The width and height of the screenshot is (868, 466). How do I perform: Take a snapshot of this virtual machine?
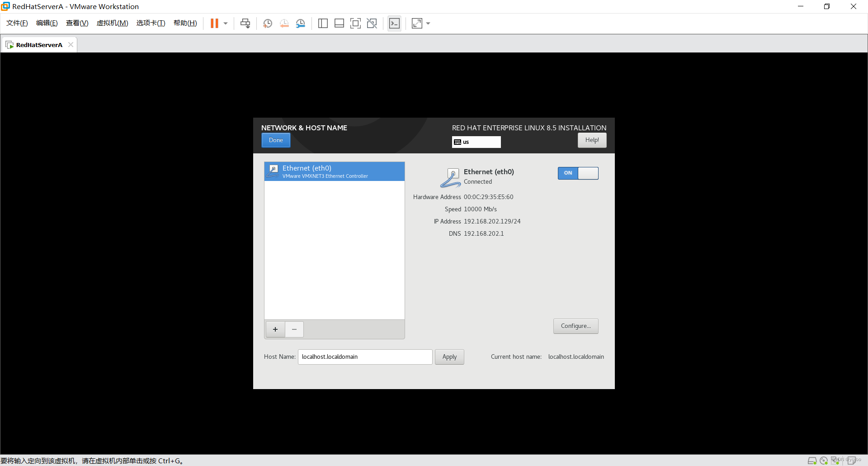tap(268, 24)
